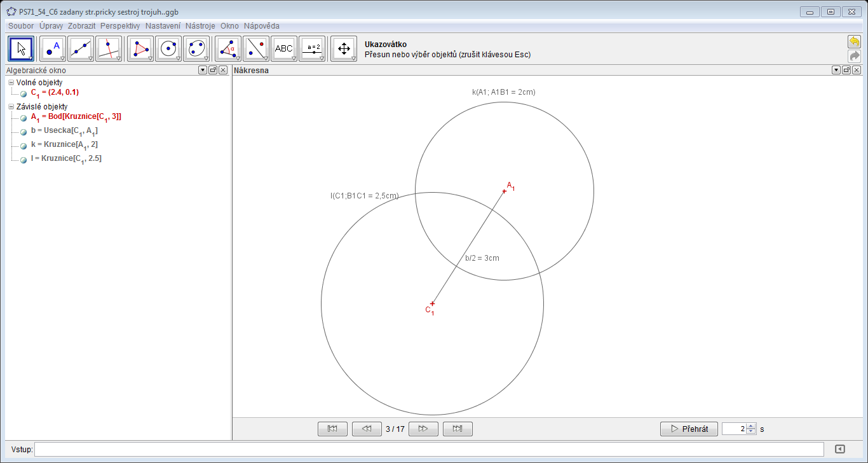Click point C1 in the drawing
Viewport: 868px width, 463px height.
click(432, 303)
